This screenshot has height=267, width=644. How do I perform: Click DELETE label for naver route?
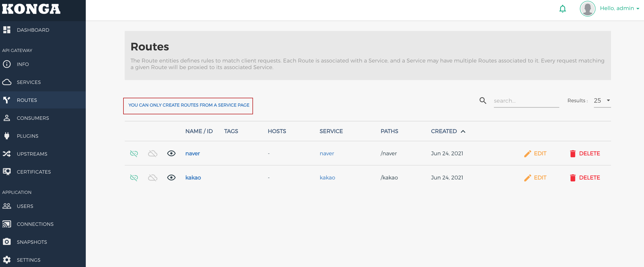[x=590, y=153]
